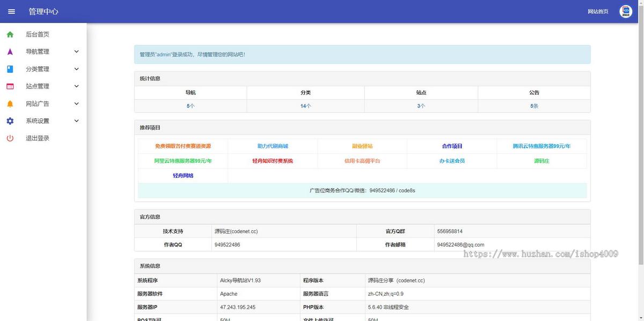Click the 导航 column header
Screen dimensions: 644x321
coord(191,93)
